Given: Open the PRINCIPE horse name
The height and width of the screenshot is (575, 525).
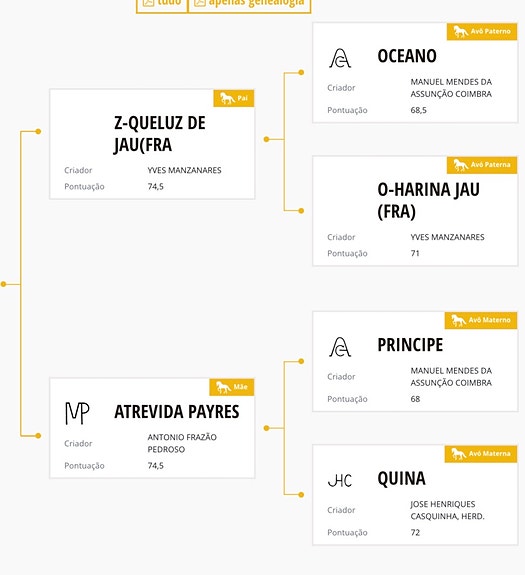Looking at the screenshot, I should (410, 345).
